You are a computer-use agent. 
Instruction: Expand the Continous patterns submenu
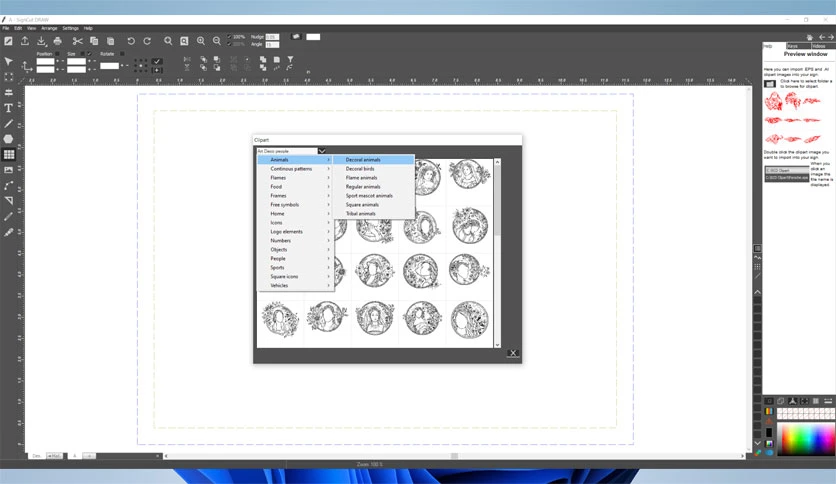click(x=295, y=168)
